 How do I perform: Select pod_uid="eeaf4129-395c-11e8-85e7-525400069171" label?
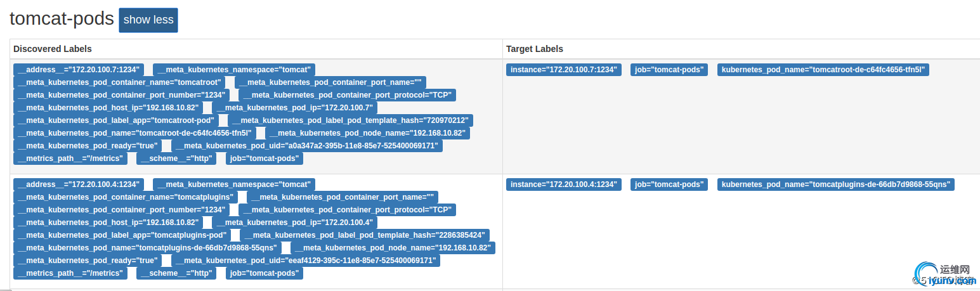point(305,261)
